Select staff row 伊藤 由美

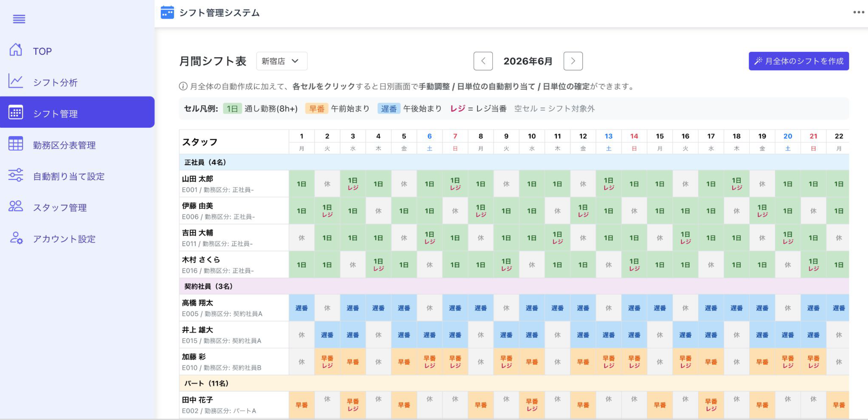point(234,211)
